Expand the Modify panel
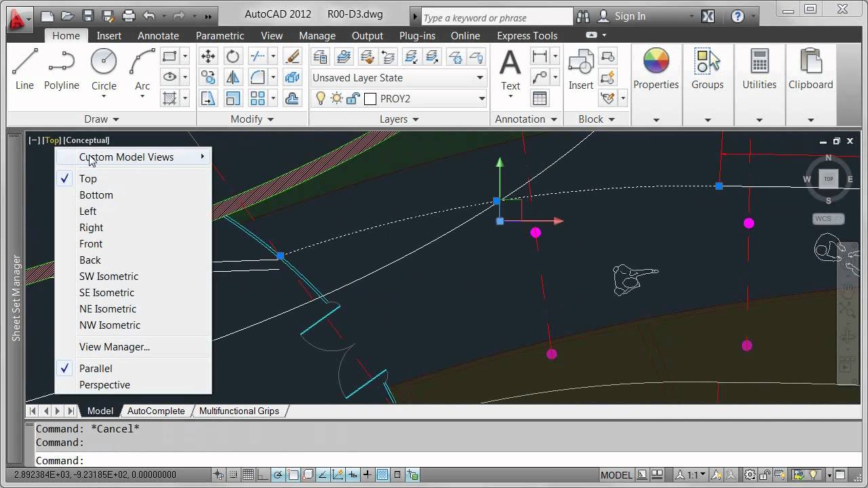The image size is (868, 488). tap(252, 119)
